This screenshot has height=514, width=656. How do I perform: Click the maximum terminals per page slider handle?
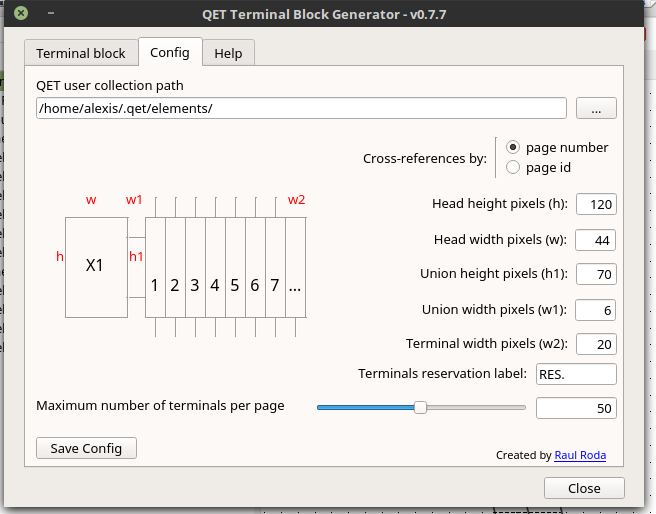(421, 407)
